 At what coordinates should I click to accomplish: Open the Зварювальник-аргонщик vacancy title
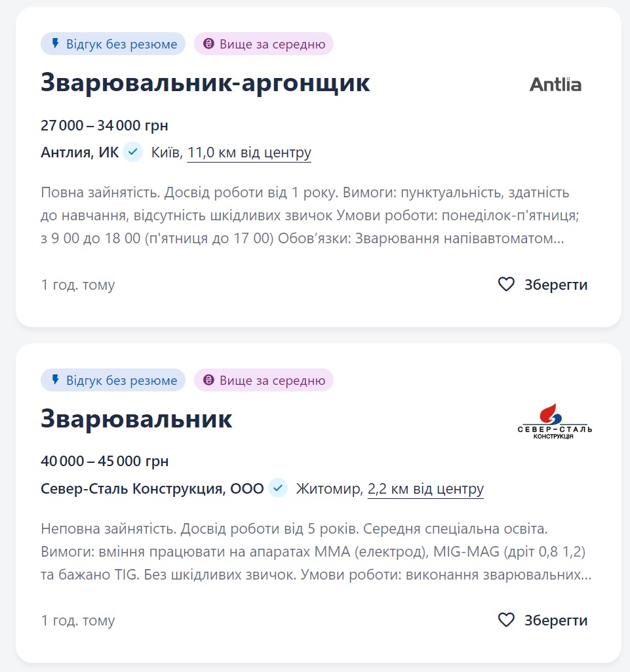(x=205, y=83)
